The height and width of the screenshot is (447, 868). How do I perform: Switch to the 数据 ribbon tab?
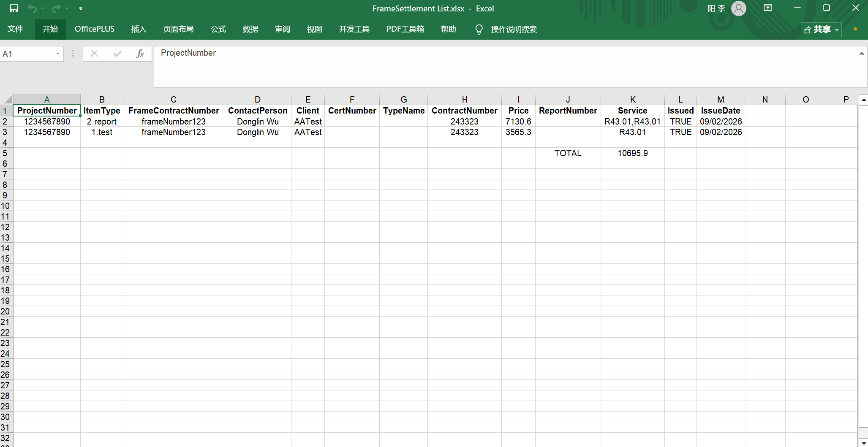(x=250, y=29)
